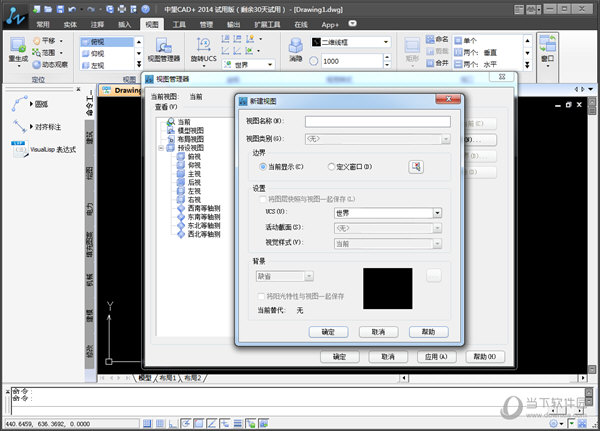
Task: Expand the ribbon view list with the double arrow
Action: (139, 64)
